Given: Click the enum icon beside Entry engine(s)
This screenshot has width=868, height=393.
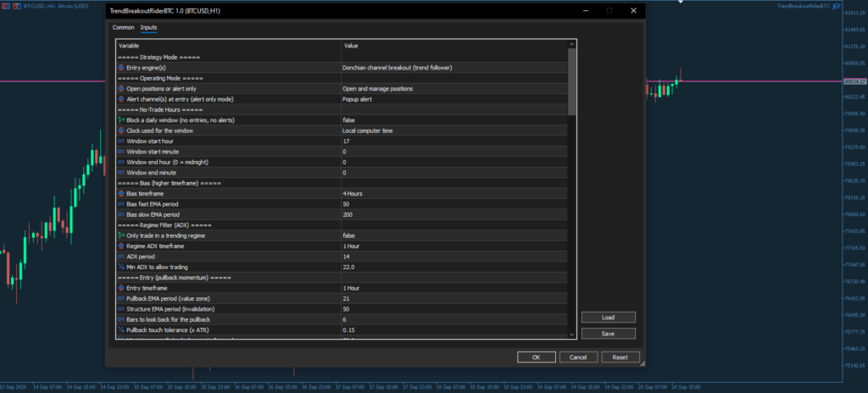Looking at the screenshot, I should 121,68.
